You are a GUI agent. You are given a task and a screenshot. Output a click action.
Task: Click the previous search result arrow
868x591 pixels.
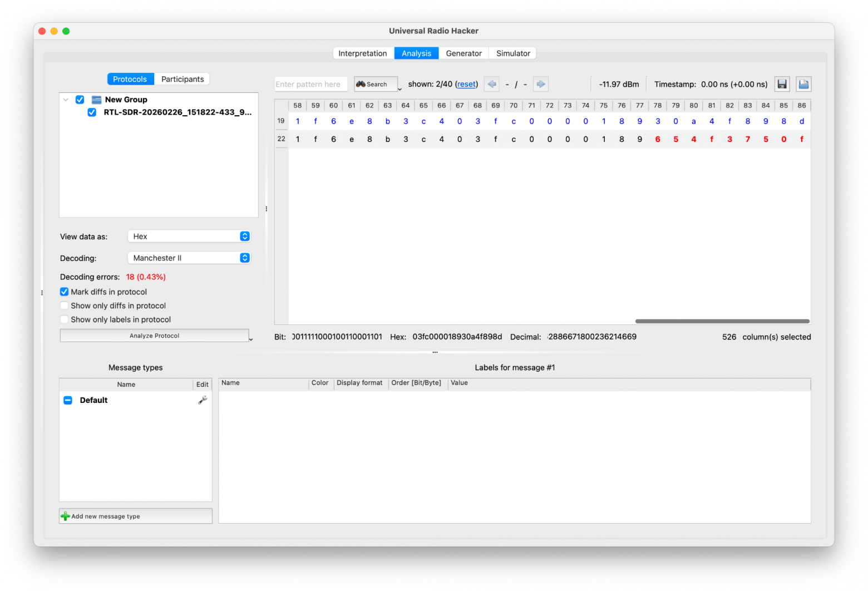click(491, 84)
